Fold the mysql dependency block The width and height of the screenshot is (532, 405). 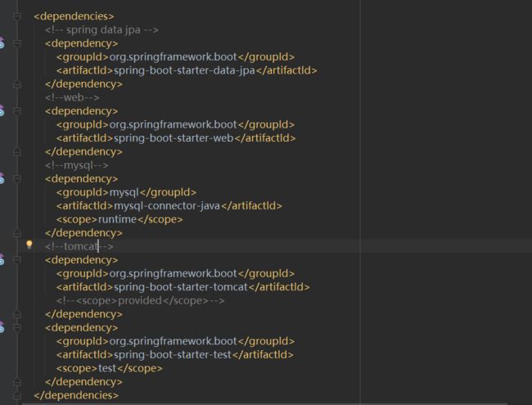[x=17, y=178]
